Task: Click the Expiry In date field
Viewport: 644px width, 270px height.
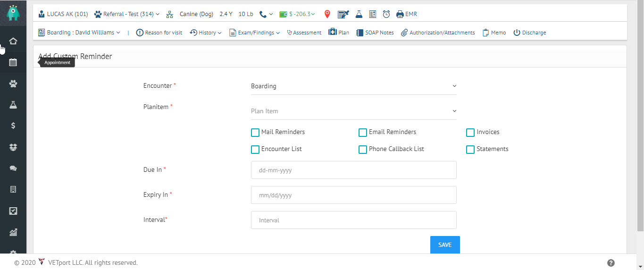Action: coord(354,195)
